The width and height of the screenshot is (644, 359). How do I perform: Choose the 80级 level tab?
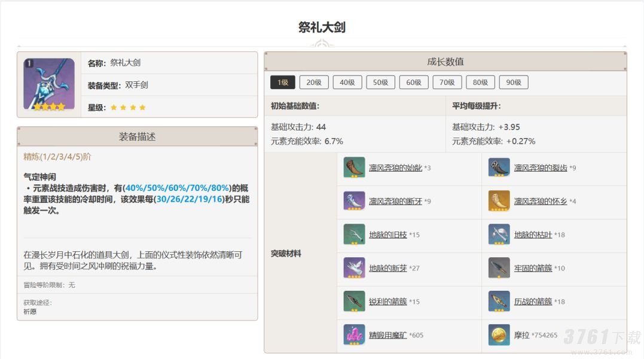[480, 83]
